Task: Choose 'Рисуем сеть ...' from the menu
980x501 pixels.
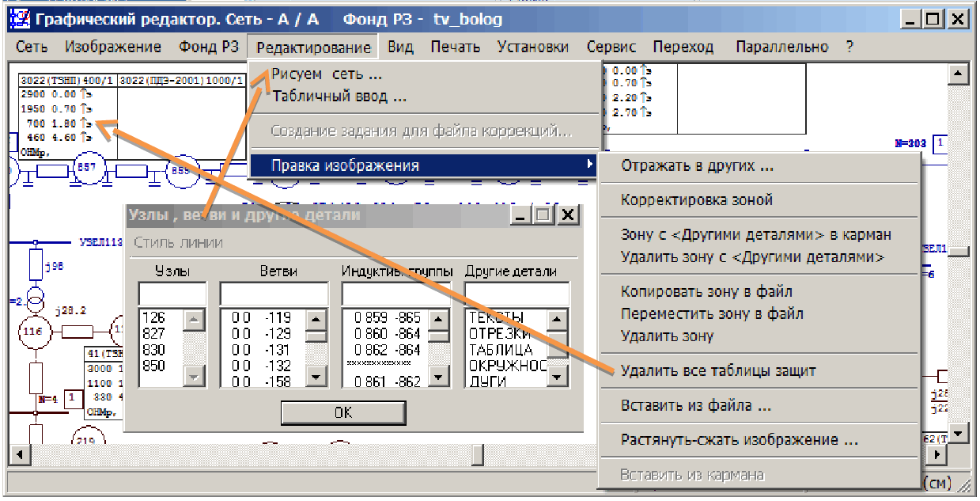Action: (327, 74)
